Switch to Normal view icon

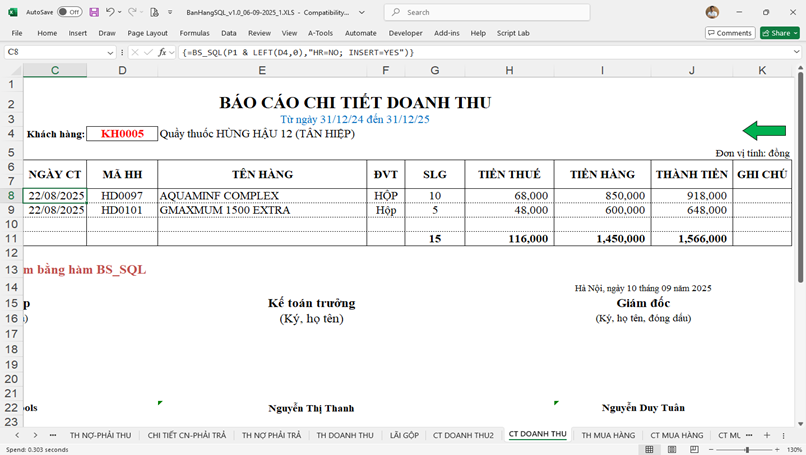pos(649,449)
